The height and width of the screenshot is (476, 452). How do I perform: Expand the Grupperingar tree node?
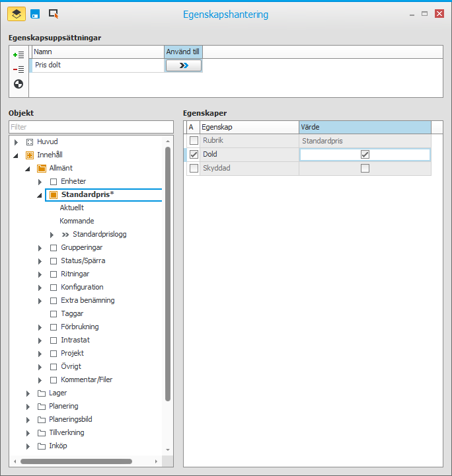[40, 247]
